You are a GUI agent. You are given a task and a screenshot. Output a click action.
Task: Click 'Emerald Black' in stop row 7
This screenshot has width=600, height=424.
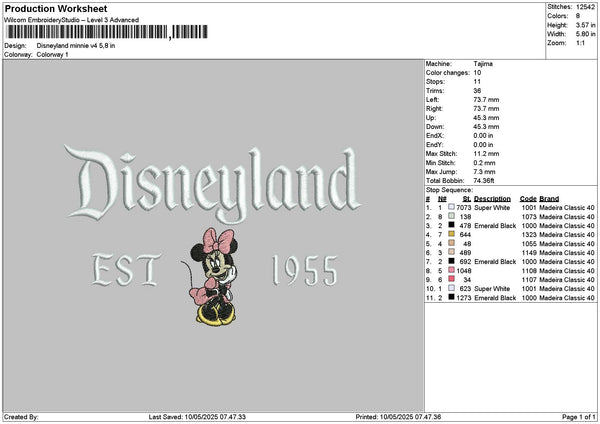point(495,261)
